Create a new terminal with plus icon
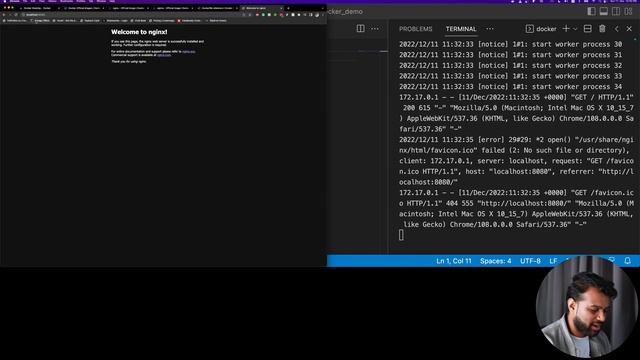The image size is (640, 360). tap(566, 29)
